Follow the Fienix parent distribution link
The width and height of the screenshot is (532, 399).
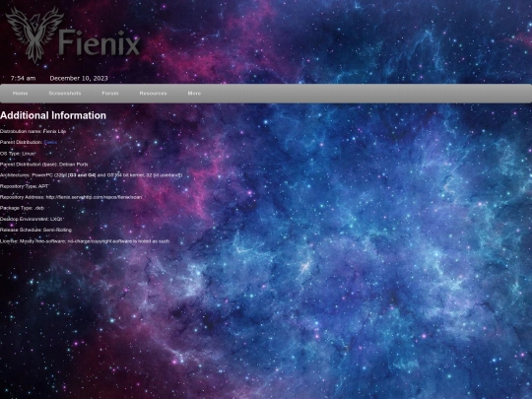click(50, 142)
